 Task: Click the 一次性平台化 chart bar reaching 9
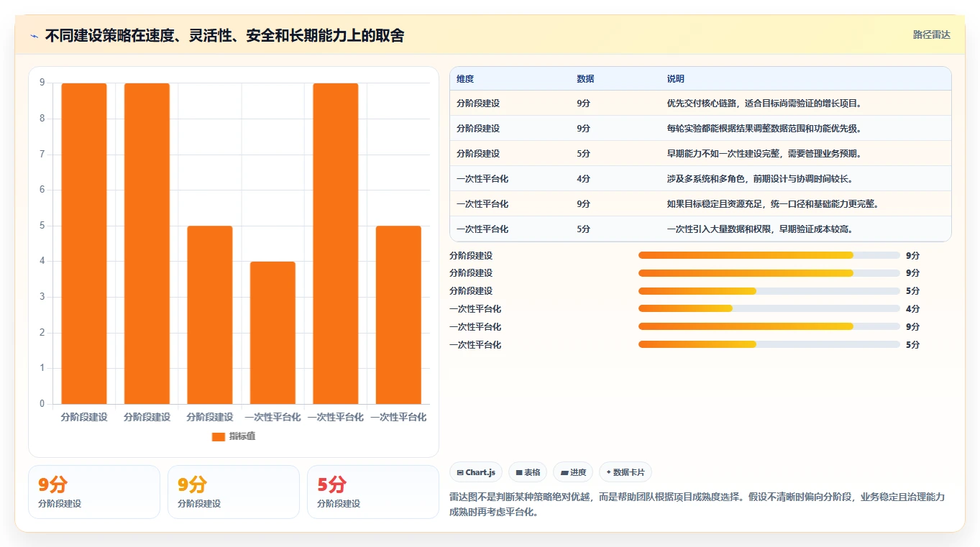coord(336,244)
